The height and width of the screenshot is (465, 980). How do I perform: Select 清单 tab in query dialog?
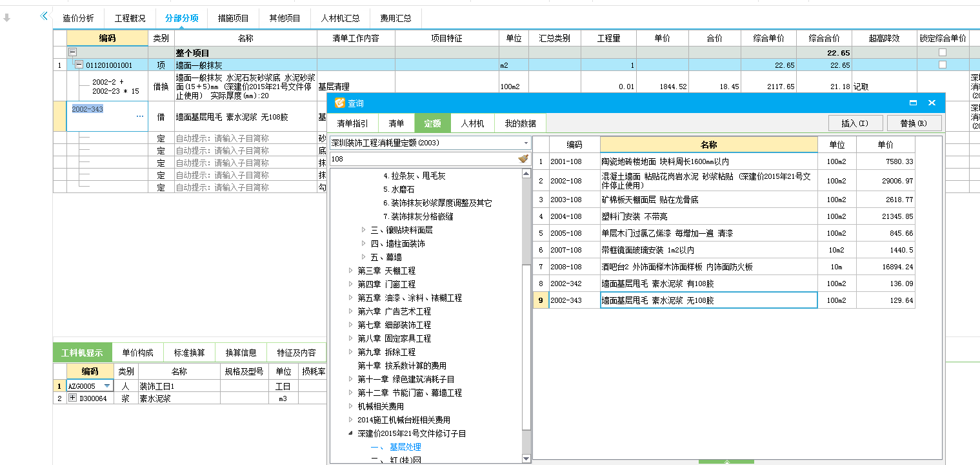pos(396,123)
